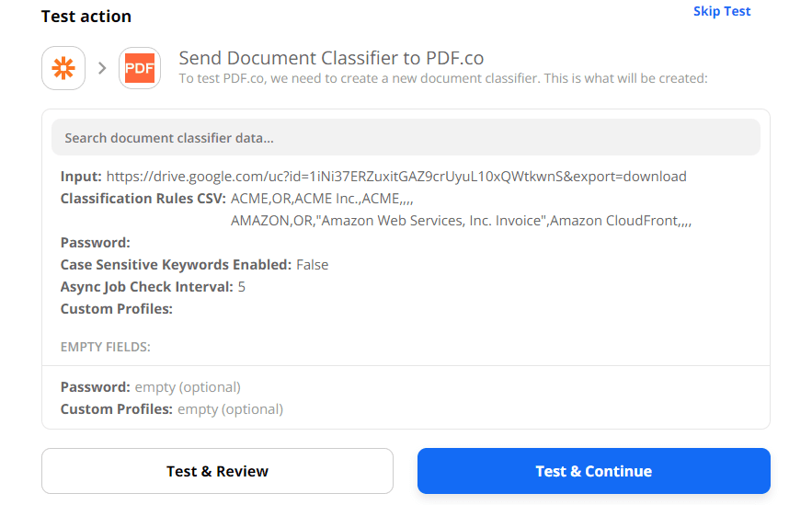Focus the Search document classifier data field
The image size is (812, 505).
pyautogui.click(x=406, y=138)
